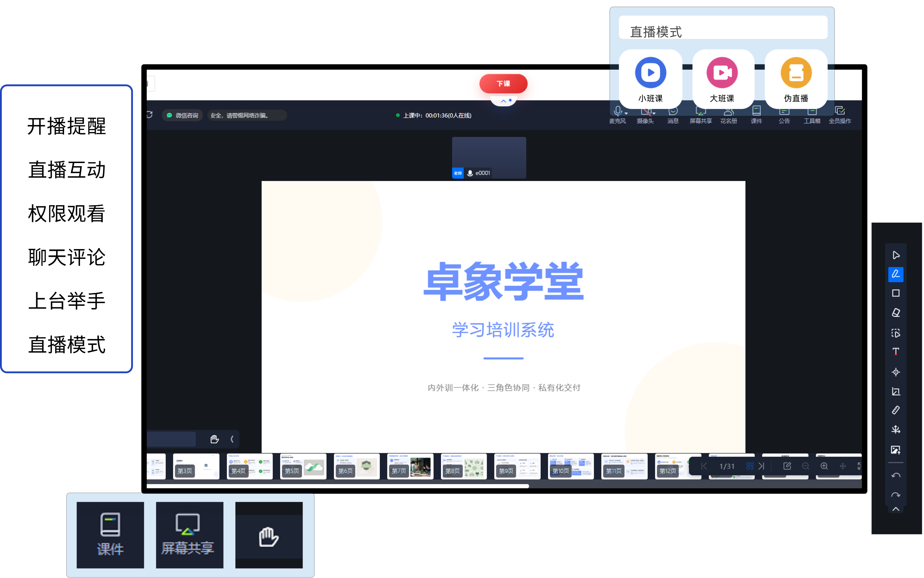
Task: Open microphone device dropdown arrow
Action: pos(626,114)
